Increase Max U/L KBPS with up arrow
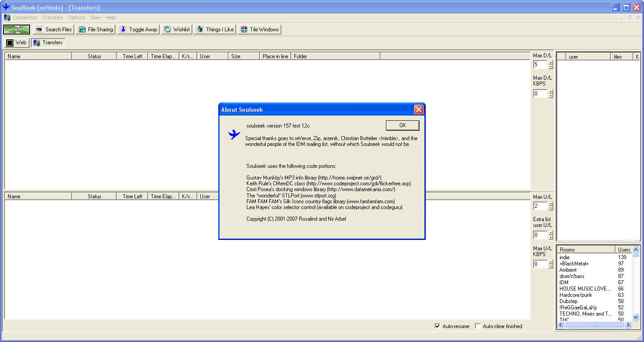Screen dimensions: 644x342 pyautogui.click(x=551, y=262)
